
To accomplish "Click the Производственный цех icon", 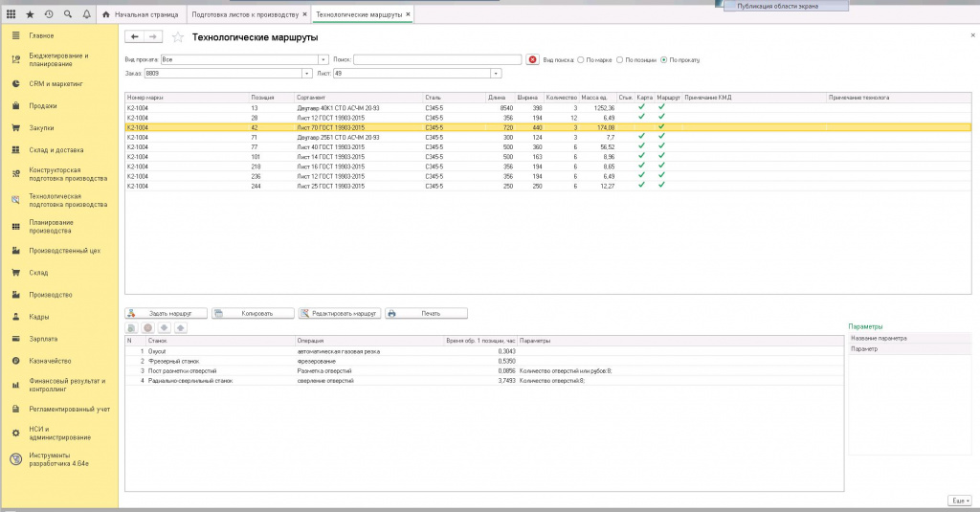I will pos(16,251).
